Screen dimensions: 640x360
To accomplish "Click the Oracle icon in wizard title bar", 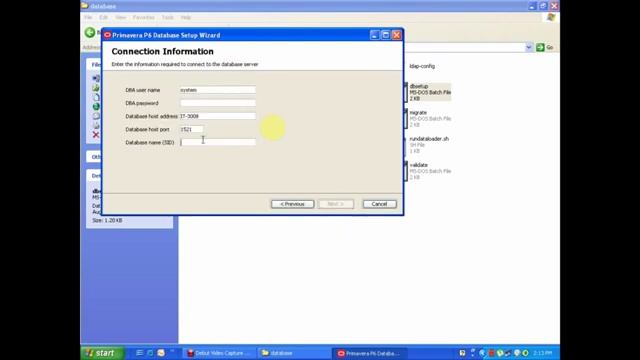I will click(x=107, y=35).
